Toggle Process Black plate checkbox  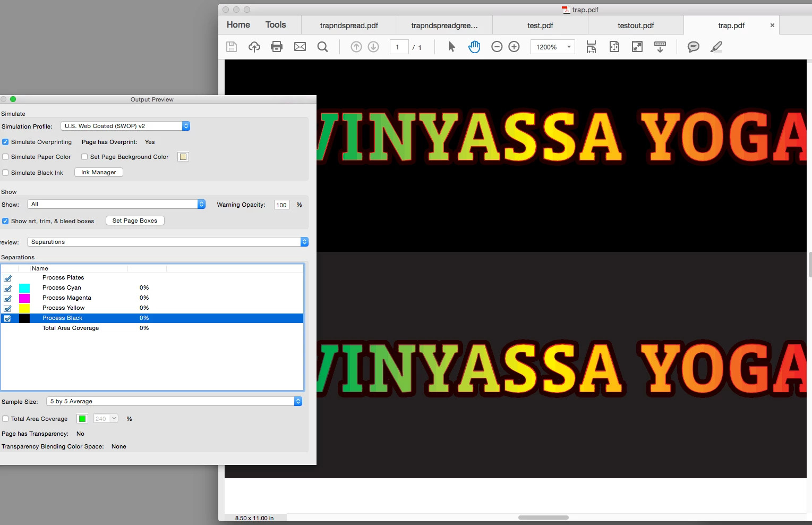tap(8, 318)
